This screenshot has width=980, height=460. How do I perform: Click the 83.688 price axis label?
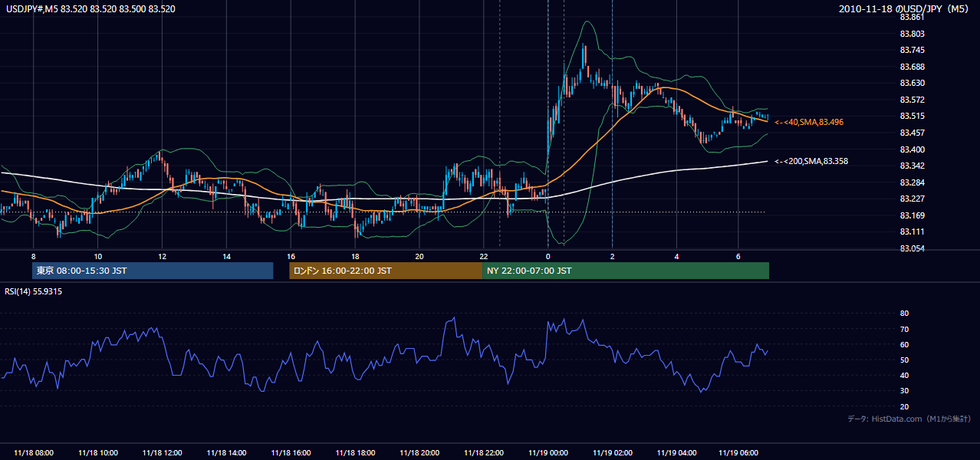click(913, 67)
